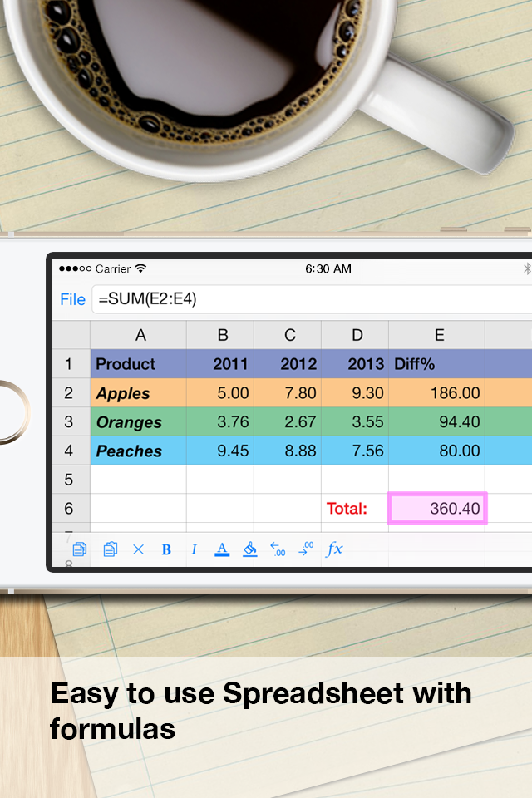
Task: Select the "2013" header cell
Action: [355, 364]
